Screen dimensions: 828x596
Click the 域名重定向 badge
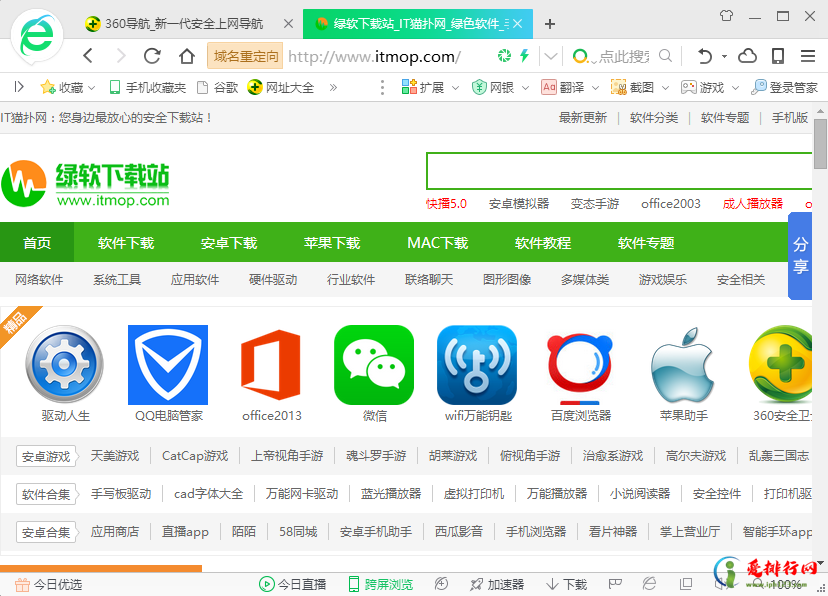coord(245,56)
